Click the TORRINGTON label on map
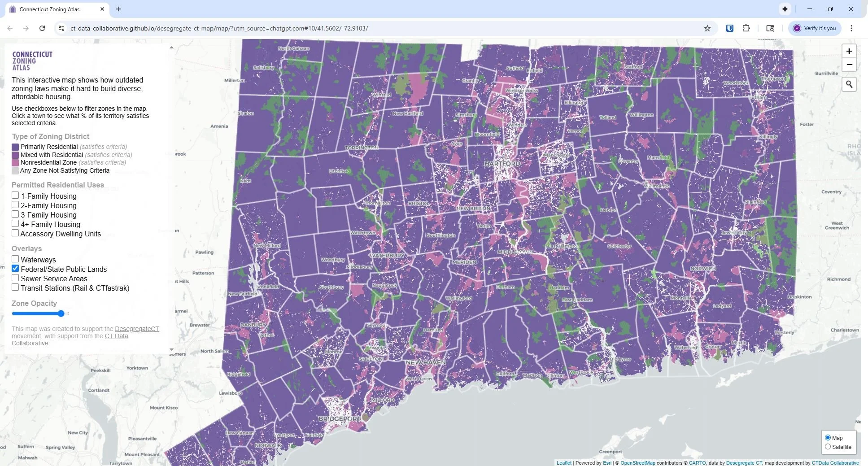This screenshot has width=868, height=466. click(x=362, y=148)
